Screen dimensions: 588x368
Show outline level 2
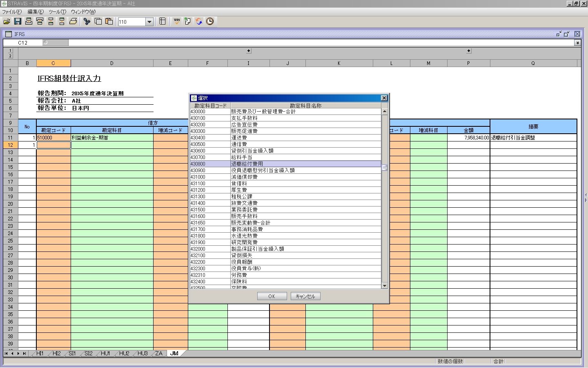point(10,56)
